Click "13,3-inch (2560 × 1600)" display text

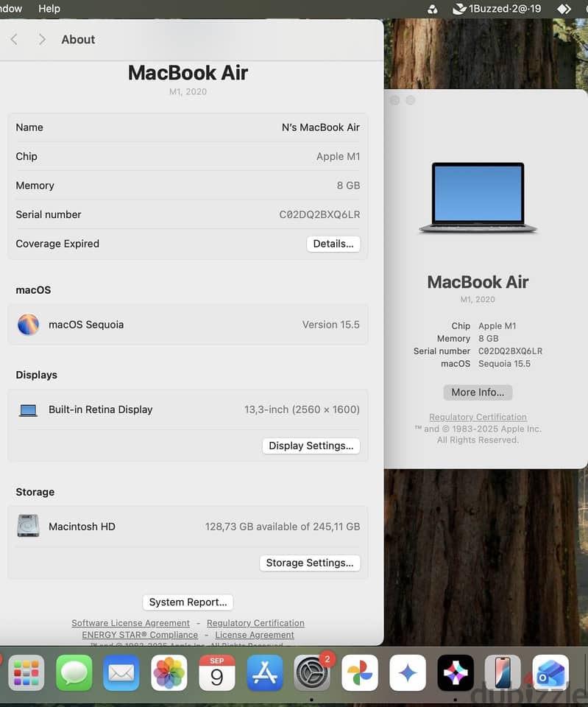302,410
